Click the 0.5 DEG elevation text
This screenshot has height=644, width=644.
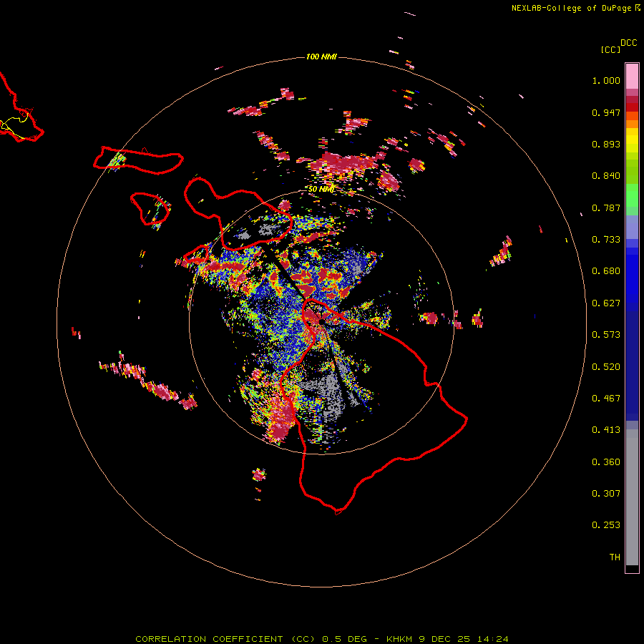point(346,639)
